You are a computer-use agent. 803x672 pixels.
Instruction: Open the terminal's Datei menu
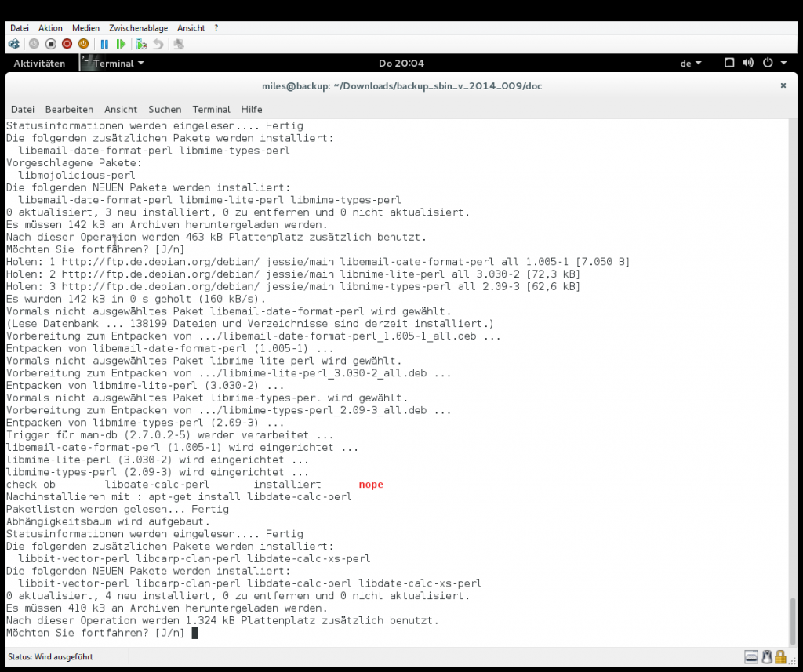pos(23,109)
